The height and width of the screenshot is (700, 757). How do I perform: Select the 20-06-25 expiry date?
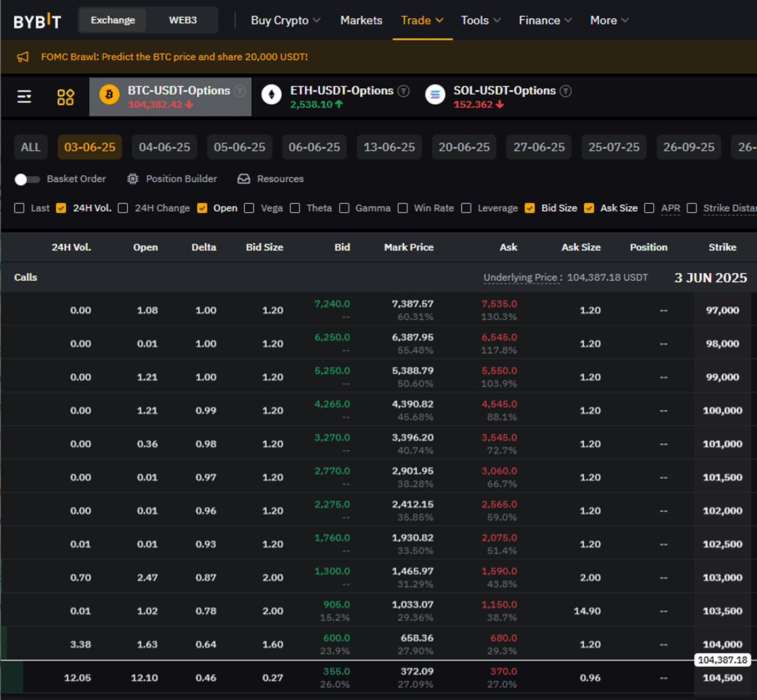click(464, 147)
